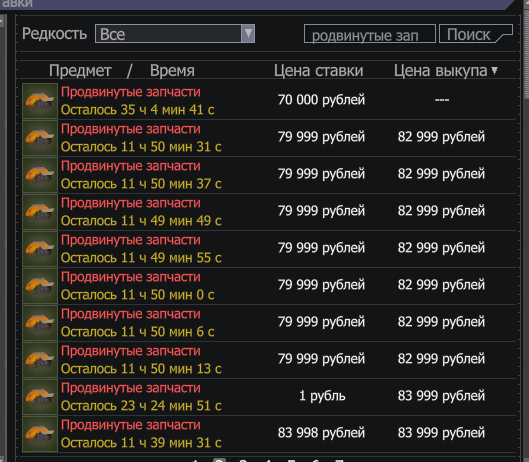The image size is (529, 462).
Task: Select lot with 50 мин 0 с remaining
Action: 269,286
